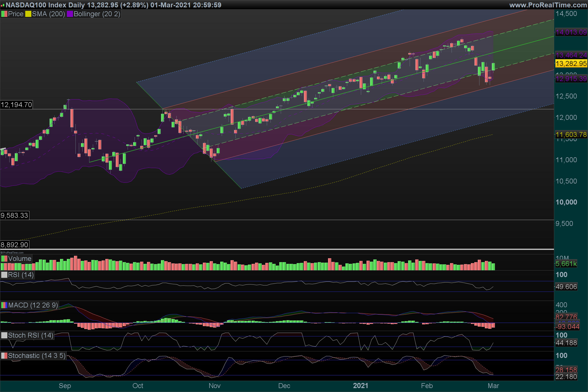Click the 8,892.90 price level label
This screenshot has height=392, width=588.
click(x=14, y=245)
